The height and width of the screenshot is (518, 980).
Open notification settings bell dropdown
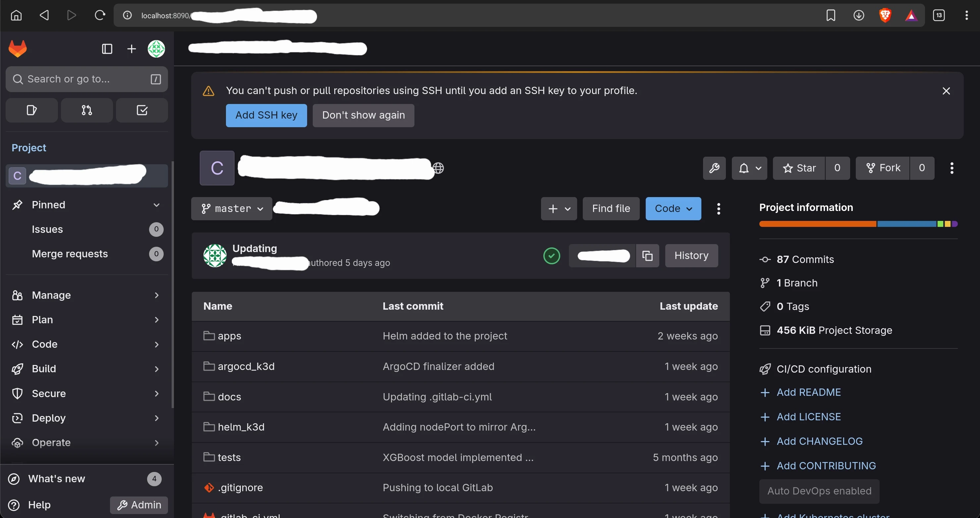[x=749, y=168]
